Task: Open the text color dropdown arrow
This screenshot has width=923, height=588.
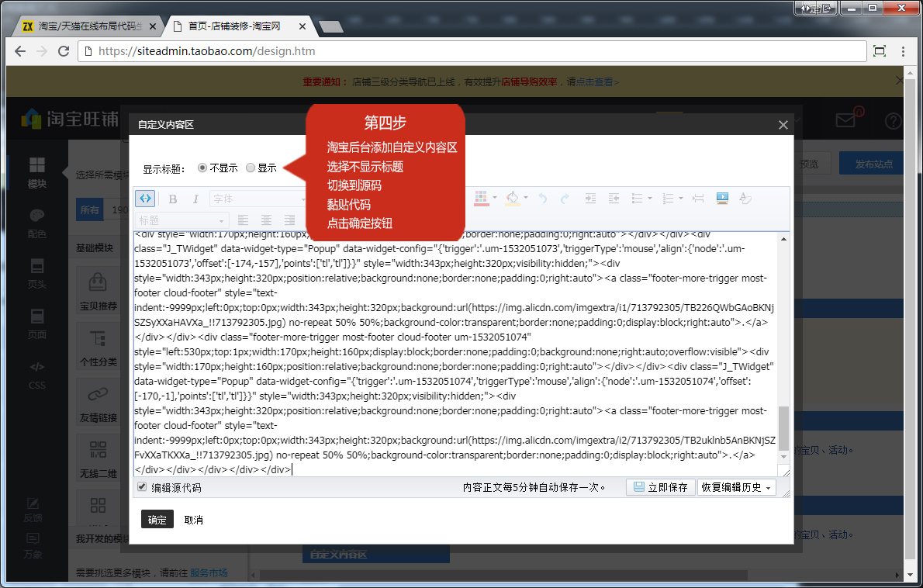Action: click(495, 198)
